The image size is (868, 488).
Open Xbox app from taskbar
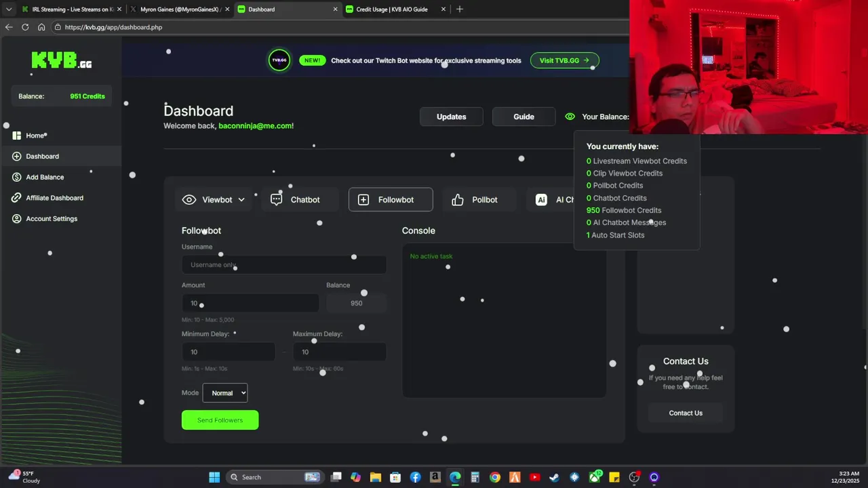pos(595,477)
